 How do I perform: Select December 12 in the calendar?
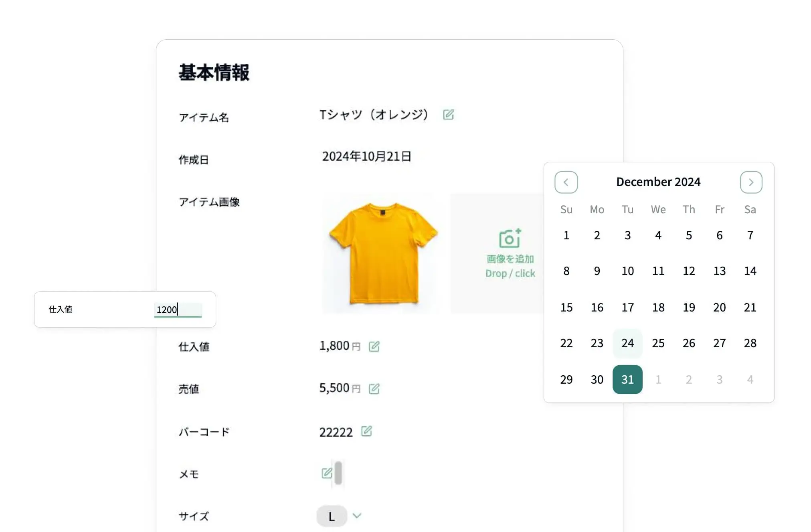(689, 271)
